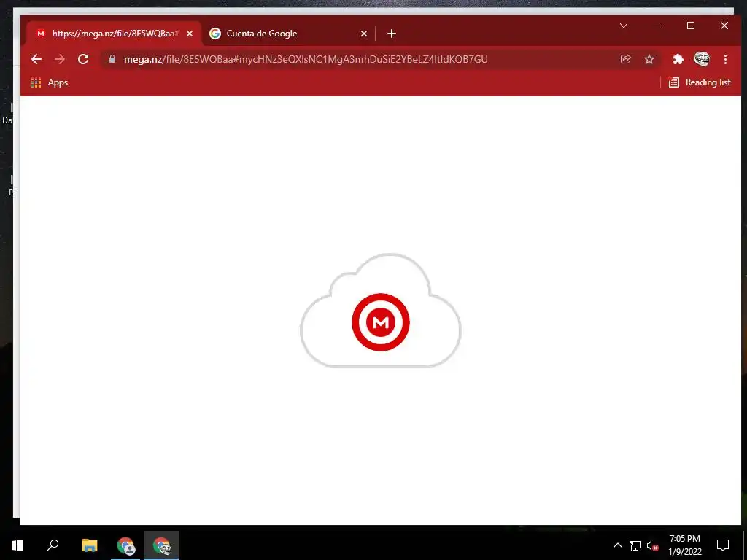This screenshot has width=747, height=560.
Task: Bookmark this tab with the star icon
Action: pos(649,59)
